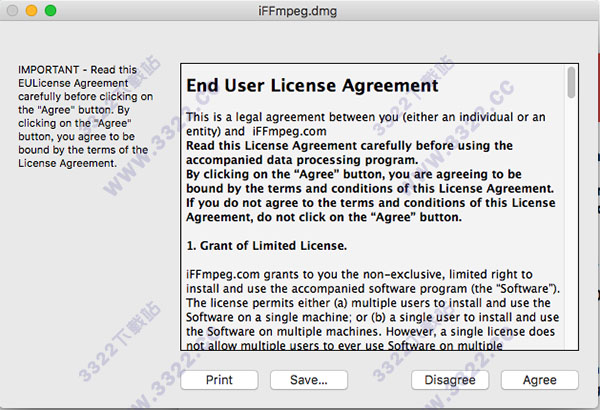Click the 'iFFmpeg.com grants to you' paragraph
This screenshot has height=410, width=600.
373,309
